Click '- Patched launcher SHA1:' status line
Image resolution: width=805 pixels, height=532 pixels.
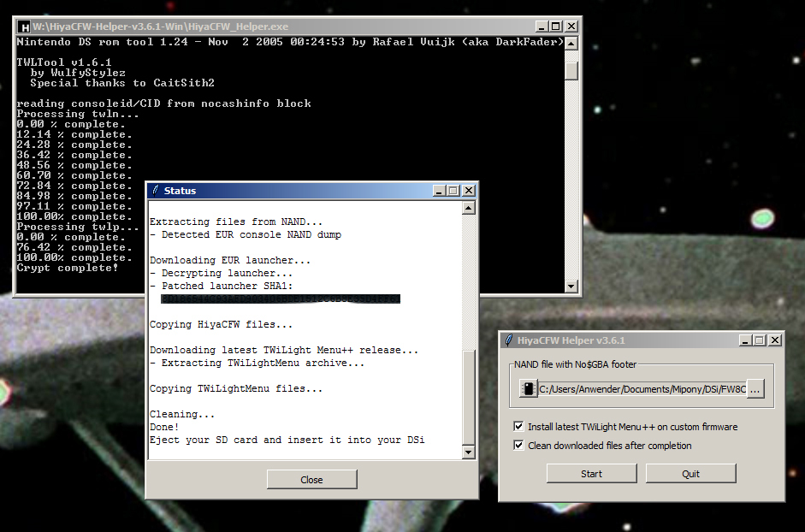pyautogui.click(x=222, y=286)
